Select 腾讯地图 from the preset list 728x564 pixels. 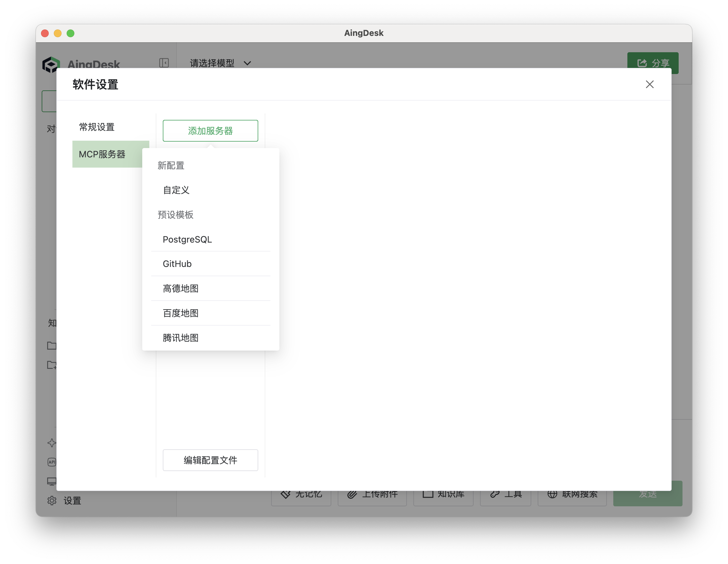click(x=180, y=338)
